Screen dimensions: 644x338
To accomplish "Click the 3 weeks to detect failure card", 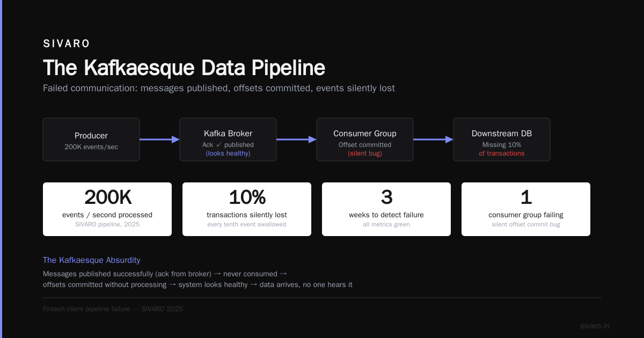I will coord(386,209).
